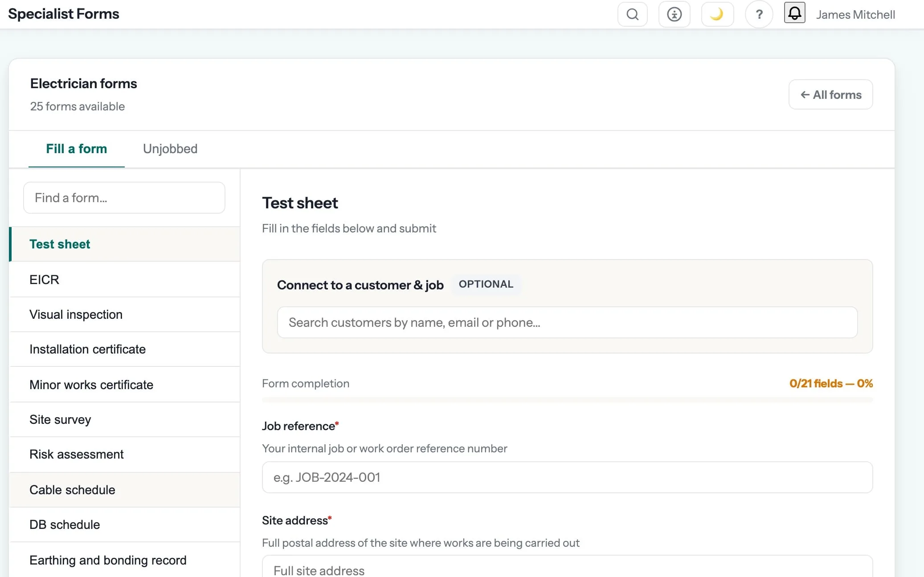Choose Minor works certificate form

click(x=125, y=385)
